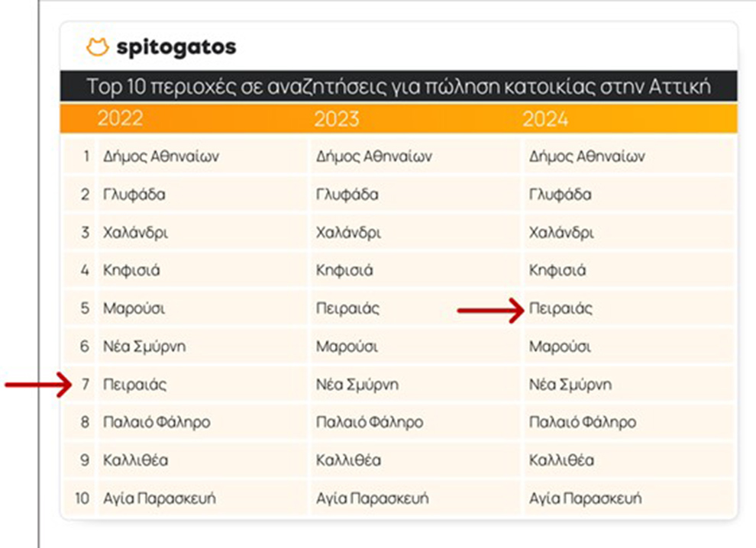The width and height of the screenshot is (756, 548).
Task: Click Καλλιθέα in the 2024 column
Action: click(x=561, y=461)
